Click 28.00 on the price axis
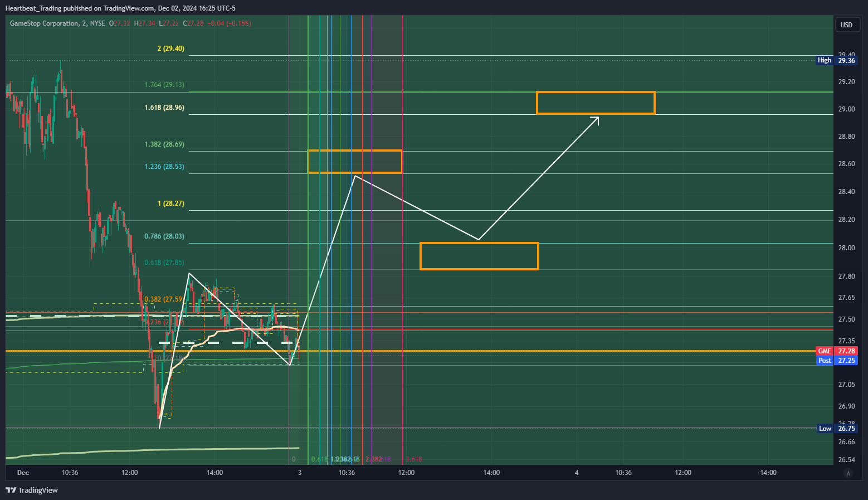This screenshot has width=868, height=500. click(846, 248)
